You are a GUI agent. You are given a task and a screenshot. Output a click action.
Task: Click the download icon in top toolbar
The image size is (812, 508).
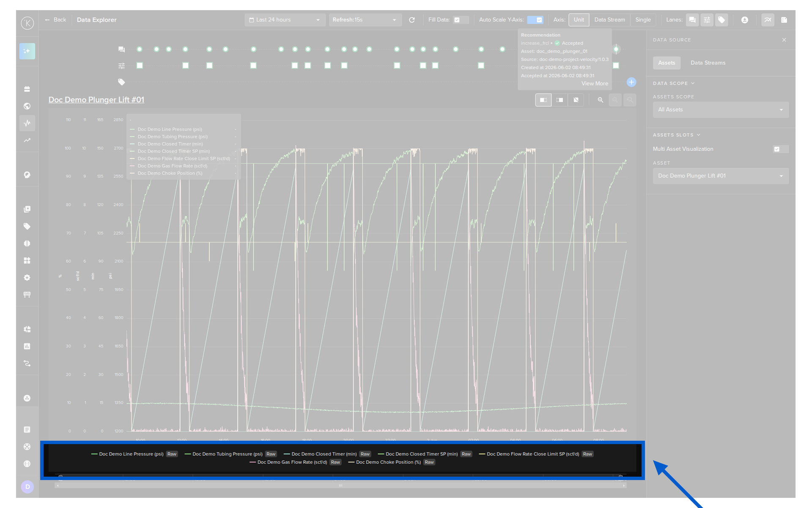pos(745,20)
